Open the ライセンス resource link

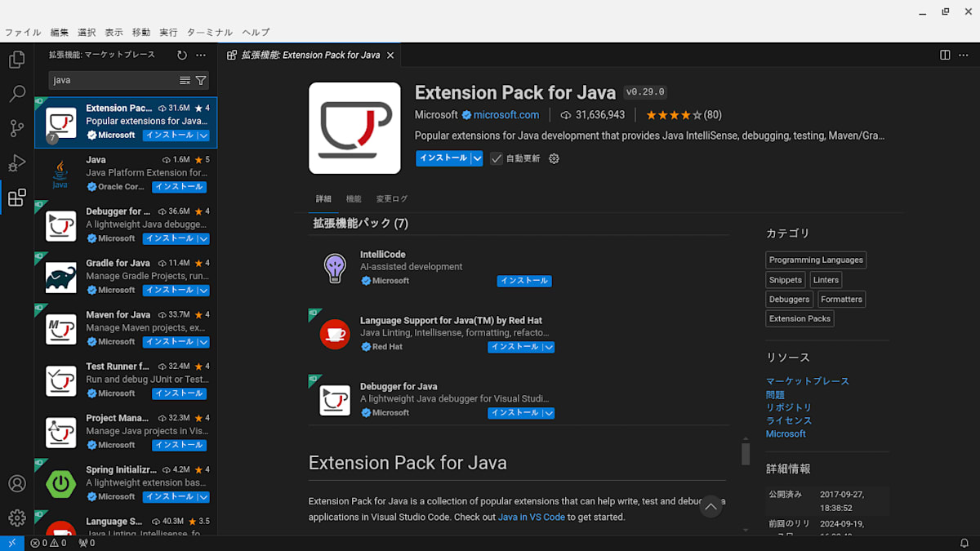(x=789, y=420)
